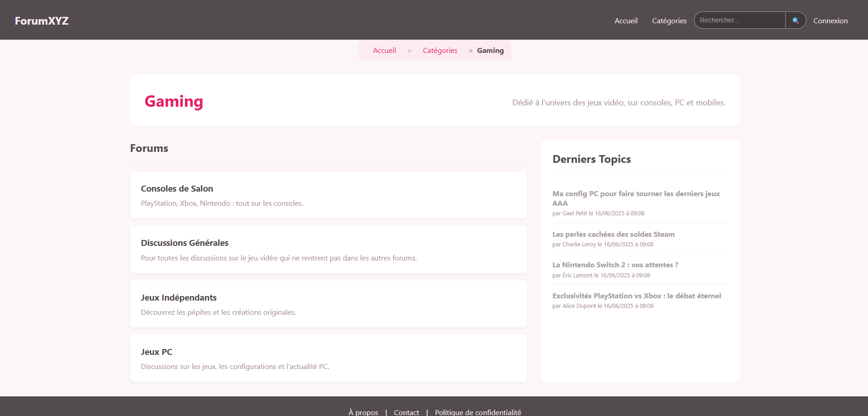Click the Gaming breadcrumb label

tap(490, 50)
